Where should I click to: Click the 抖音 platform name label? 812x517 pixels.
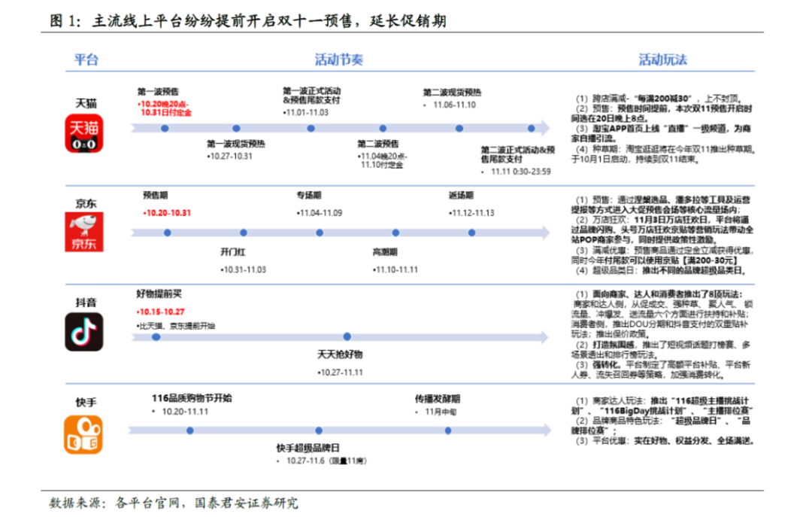click(x=86, y=303)
